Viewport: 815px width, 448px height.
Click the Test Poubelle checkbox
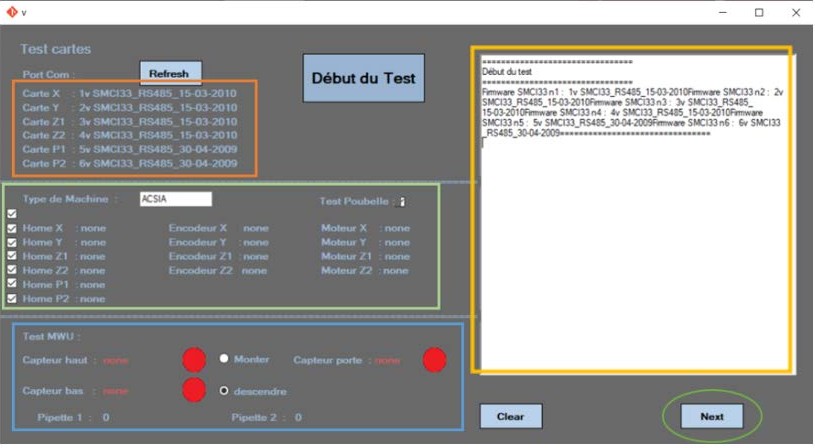click(402, 201)
